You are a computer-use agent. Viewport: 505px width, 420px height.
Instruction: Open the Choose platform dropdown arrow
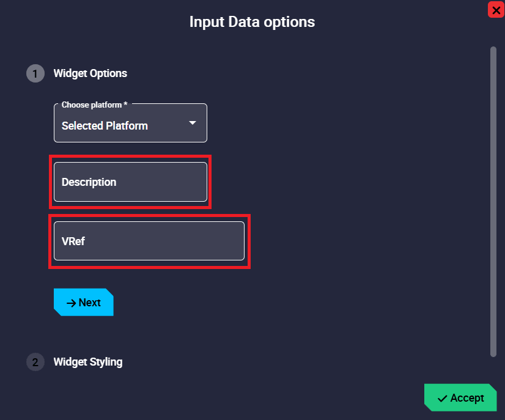193,123
